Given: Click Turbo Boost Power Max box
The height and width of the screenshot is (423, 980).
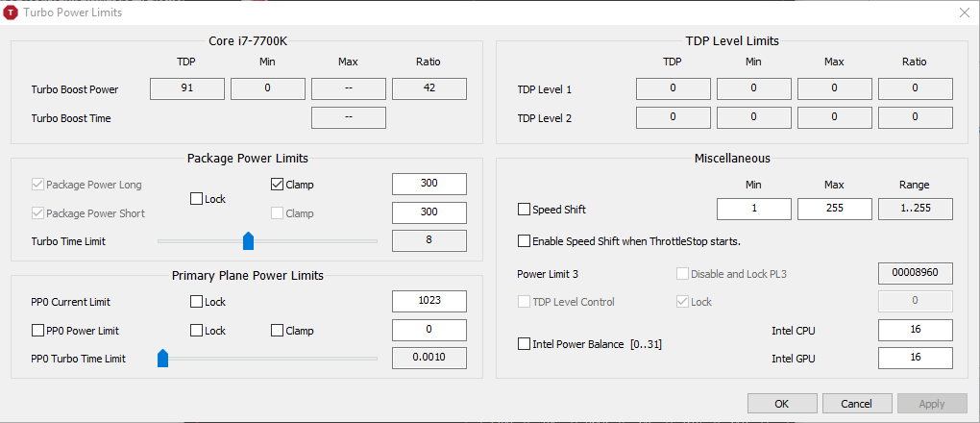Looking at the screenshot, I should [x=349, y=88].
